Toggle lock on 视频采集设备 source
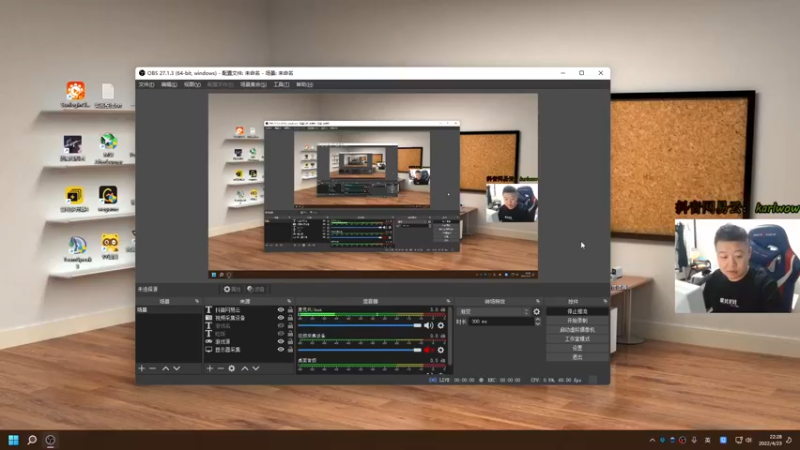This screenshot has height=450, width=800. point(290,318)
